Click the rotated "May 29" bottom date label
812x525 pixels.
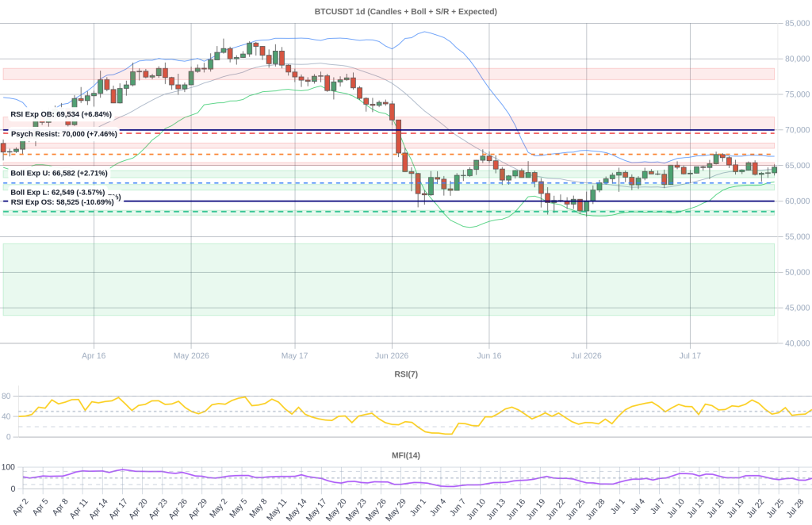(396, 509)
